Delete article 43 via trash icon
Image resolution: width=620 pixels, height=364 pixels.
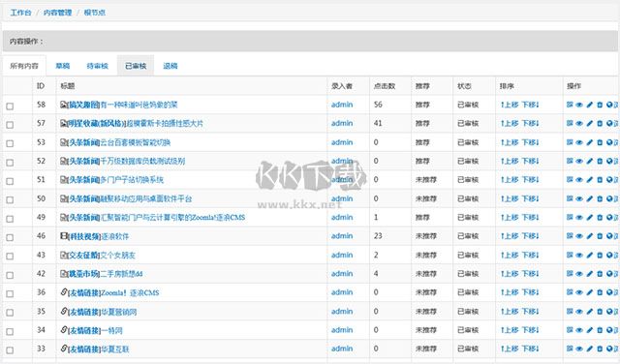600,255
